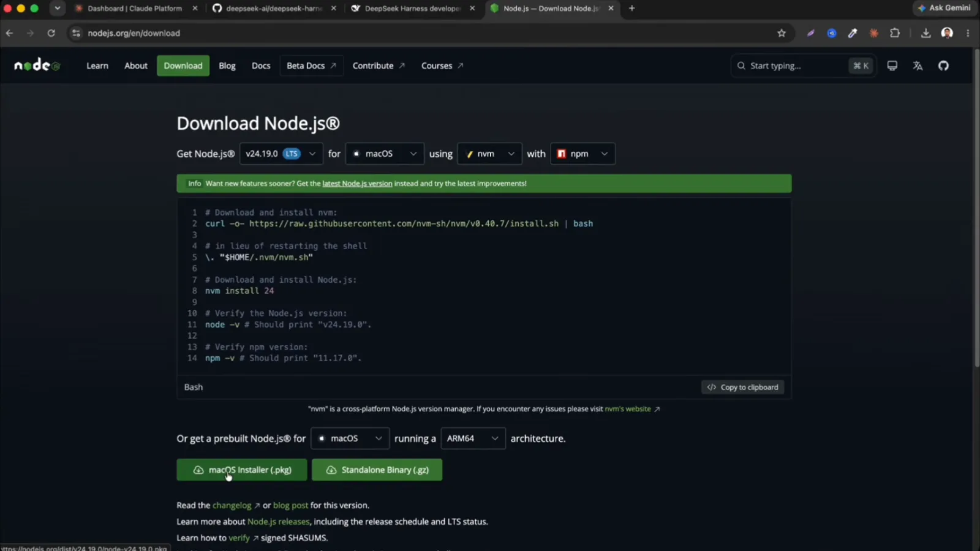This screenshot has height=551, width=980.
Task: Download the Standalone Binary (.gz)
Action: 377,470
